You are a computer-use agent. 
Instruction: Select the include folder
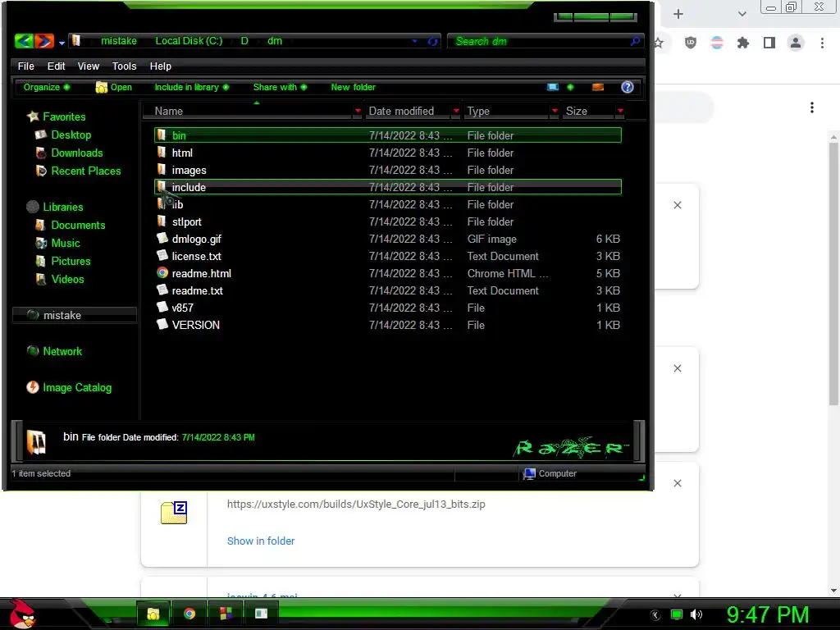[x=388, y=187]
